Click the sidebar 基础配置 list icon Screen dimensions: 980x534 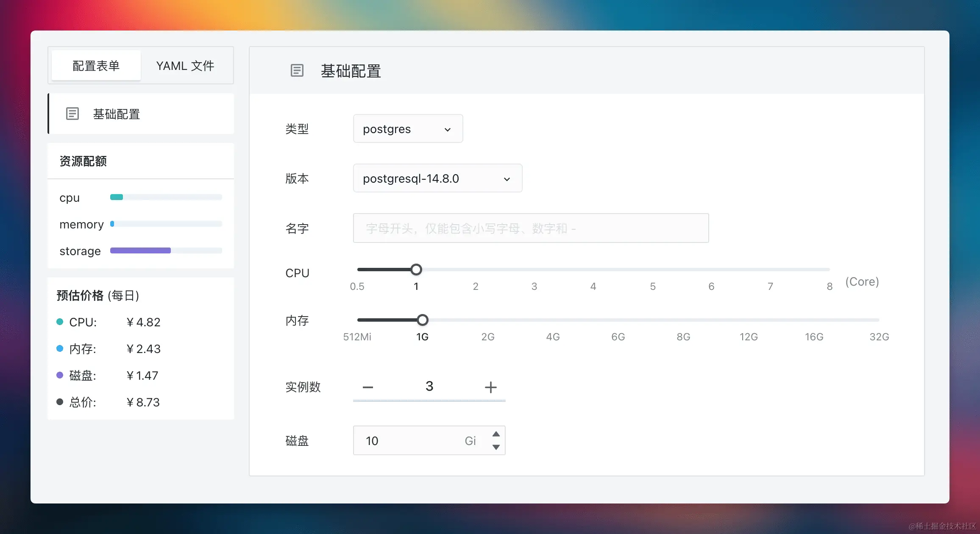[x=72, y=114]
